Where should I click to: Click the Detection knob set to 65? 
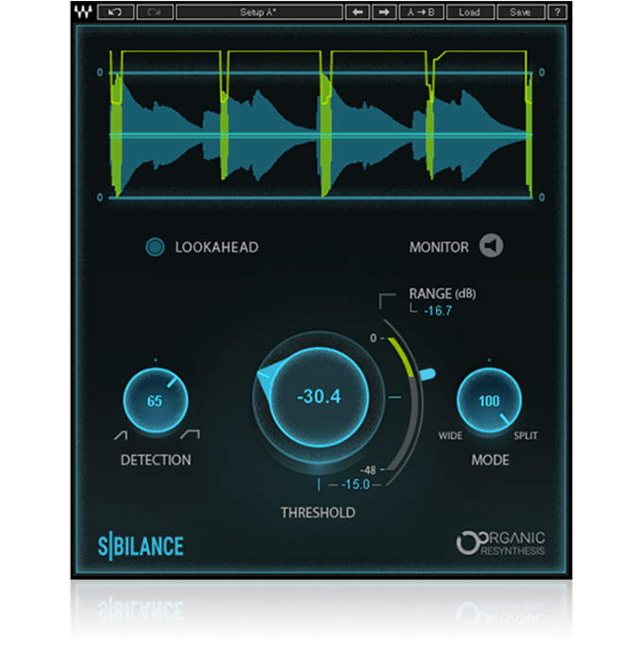155,400
